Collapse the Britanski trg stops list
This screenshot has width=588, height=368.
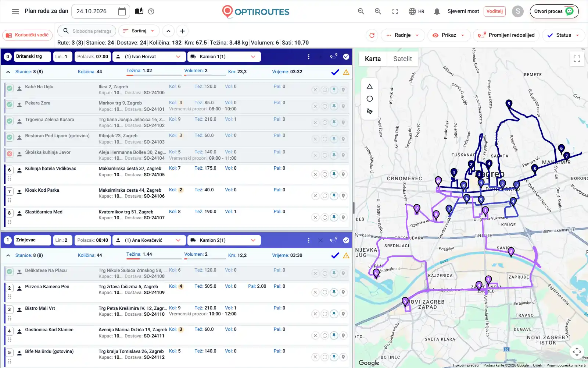click(8, 72)
